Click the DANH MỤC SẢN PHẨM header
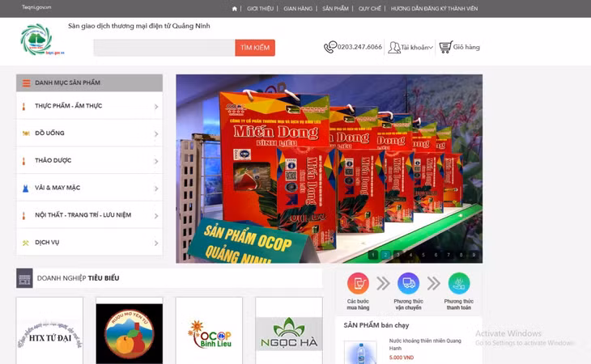Image resolution: width=591 pixels, height=364 pixels. tap(89, 83)
